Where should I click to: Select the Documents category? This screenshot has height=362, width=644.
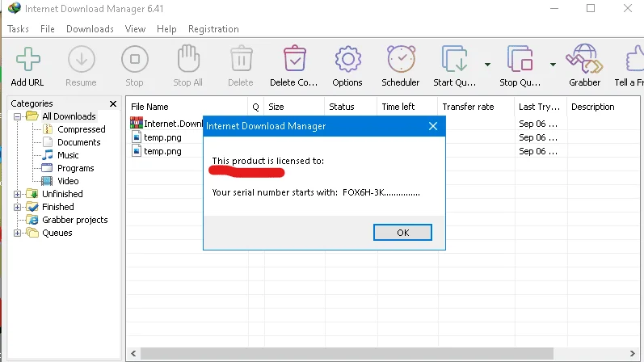[x=79, y=142]
